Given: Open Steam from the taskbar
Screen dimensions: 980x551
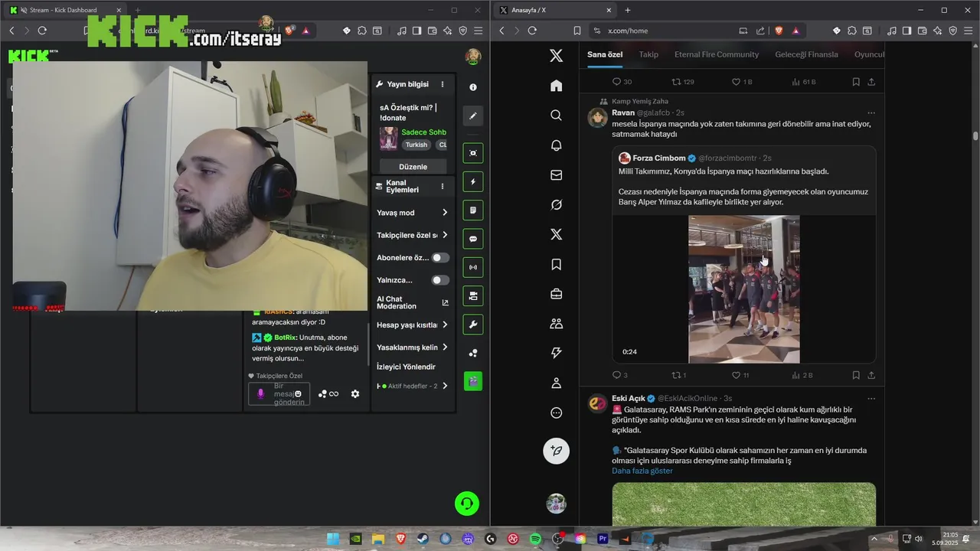Looking at the screenshot, I should coord(423,539).
